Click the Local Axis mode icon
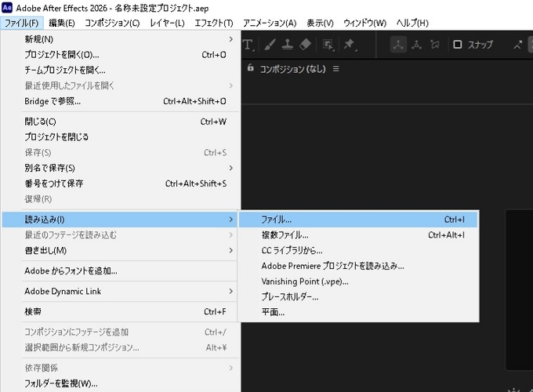 click(x=398, y=45)
